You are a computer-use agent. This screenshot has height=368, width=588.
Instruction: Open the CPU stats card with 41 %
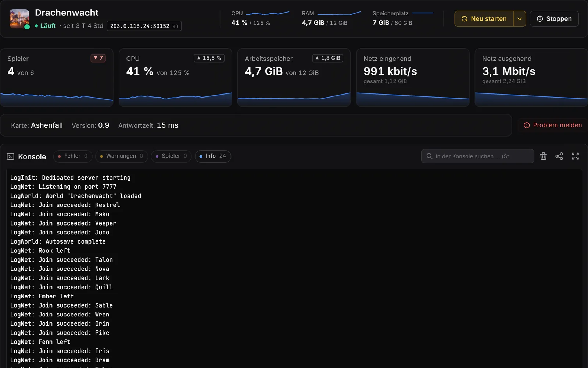coord(175,78)
